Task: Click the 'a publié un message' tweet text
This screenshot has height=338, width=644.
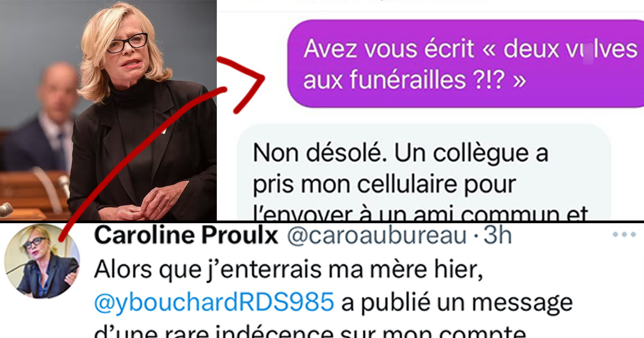Action: [457, 303]
